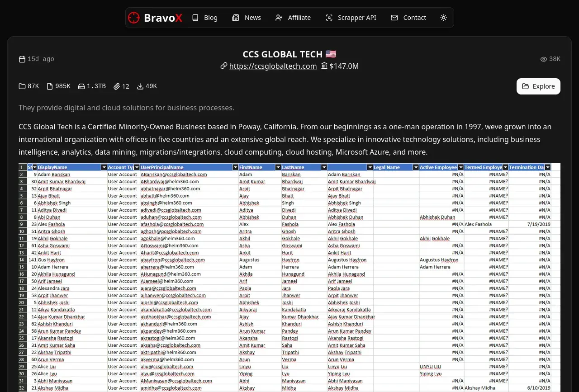Click the eye views icon showing 38K
Image resolution: width=579 pixels, height=392 pixels.
point(544,59)
